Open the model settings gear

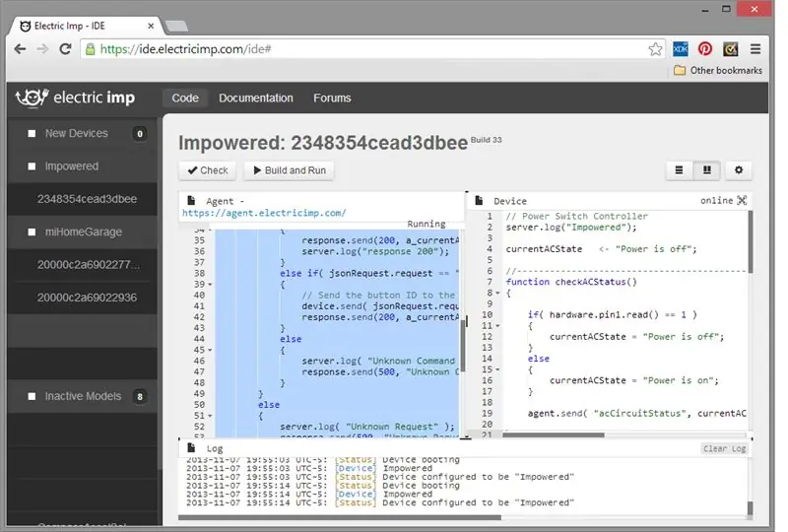(x=738, y=170)
